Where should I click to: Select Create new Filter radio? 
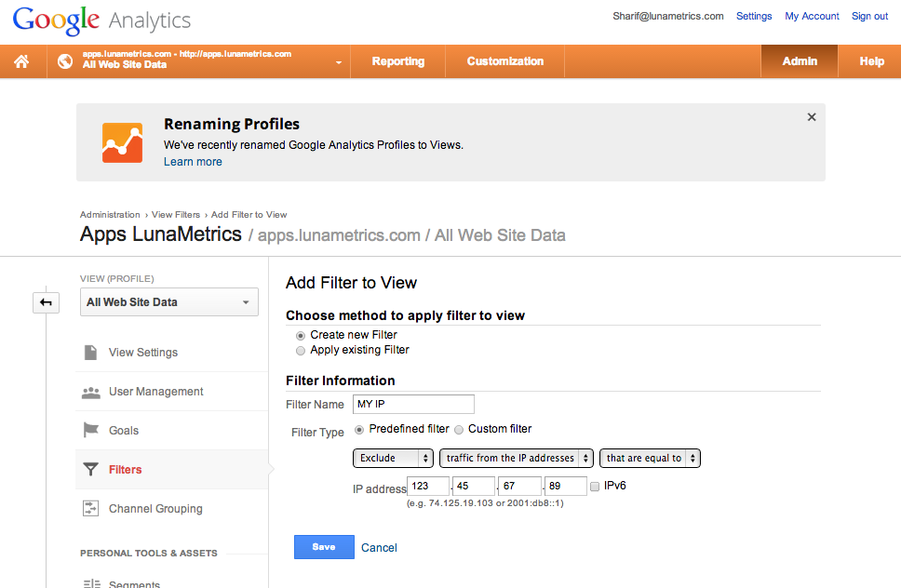pos(300,335)
